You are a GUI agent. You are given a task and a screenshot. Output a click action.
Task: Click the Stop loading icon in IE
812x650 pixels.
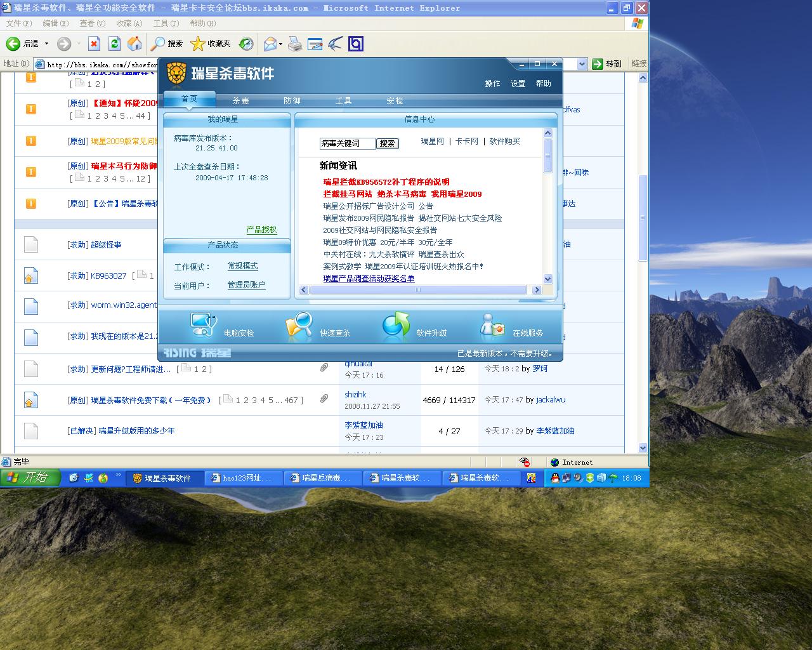[94, 43]
